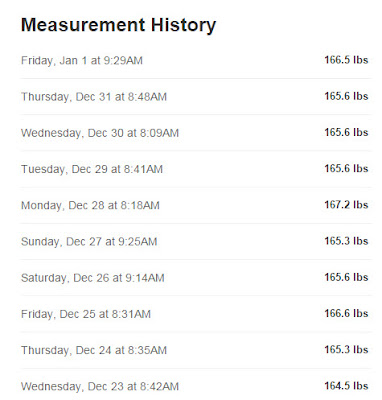Open the Monday, Dec 28 at 8:18AM entry

coord(196,205)
